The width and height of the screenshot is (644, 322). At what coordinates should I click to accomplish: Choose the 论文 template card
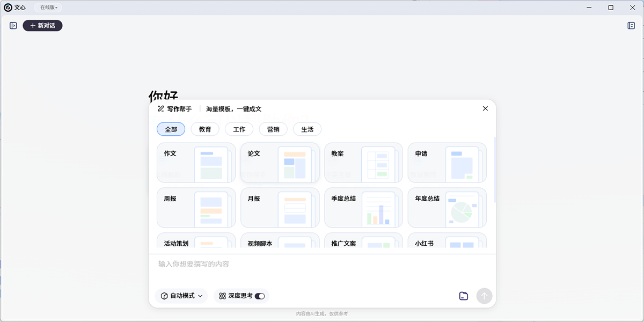coord(280,162)
